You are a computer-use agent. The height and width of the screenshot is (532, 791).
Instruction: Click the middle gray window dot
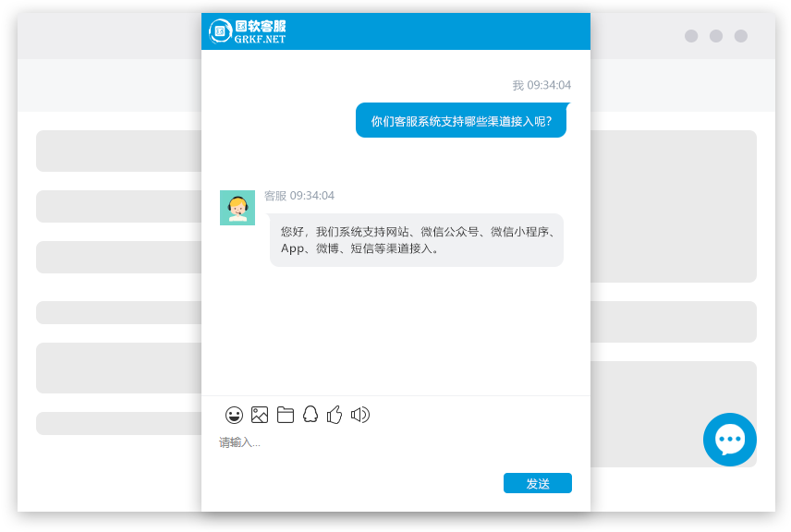pos(716,36)
